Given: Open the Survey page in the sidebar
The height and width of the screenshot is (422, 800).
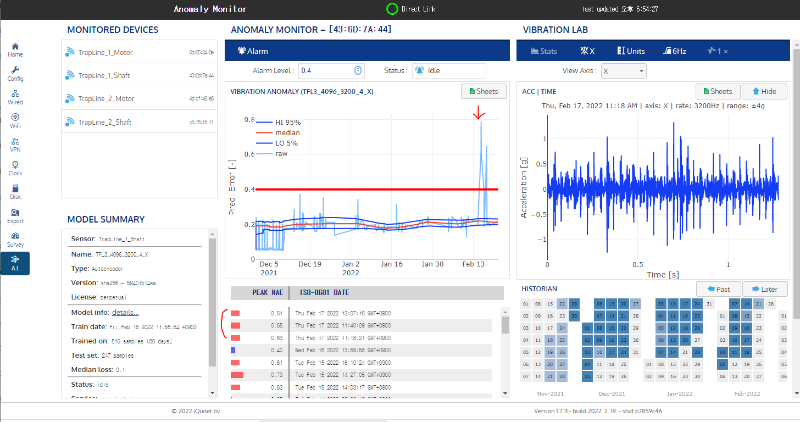Looking at the screenshot, I should [x=15, y=239].
